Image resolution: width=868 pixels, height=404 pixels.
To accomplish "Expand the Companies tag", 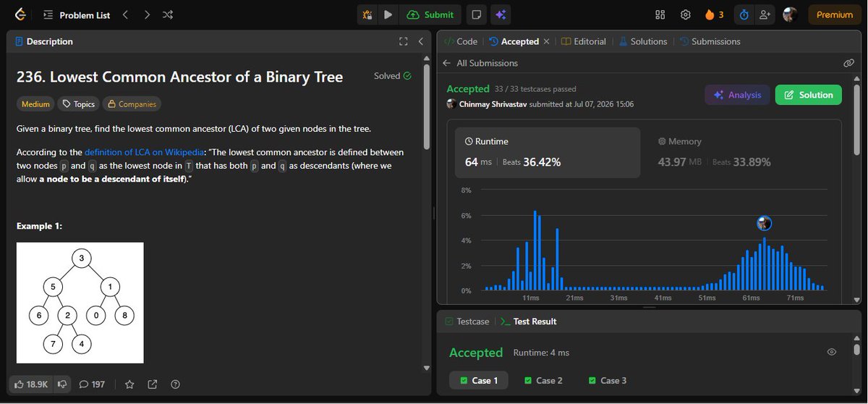I will (x=132, y=104).
